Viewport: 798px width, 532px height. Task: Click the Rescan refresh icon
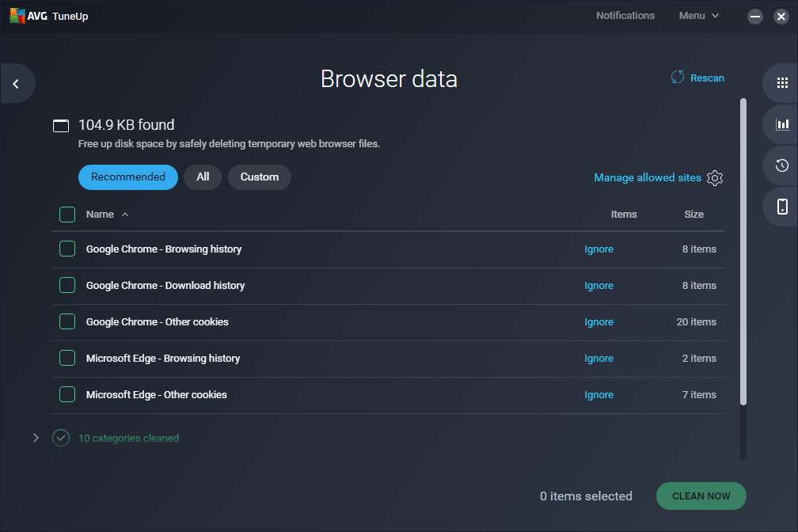677,77
